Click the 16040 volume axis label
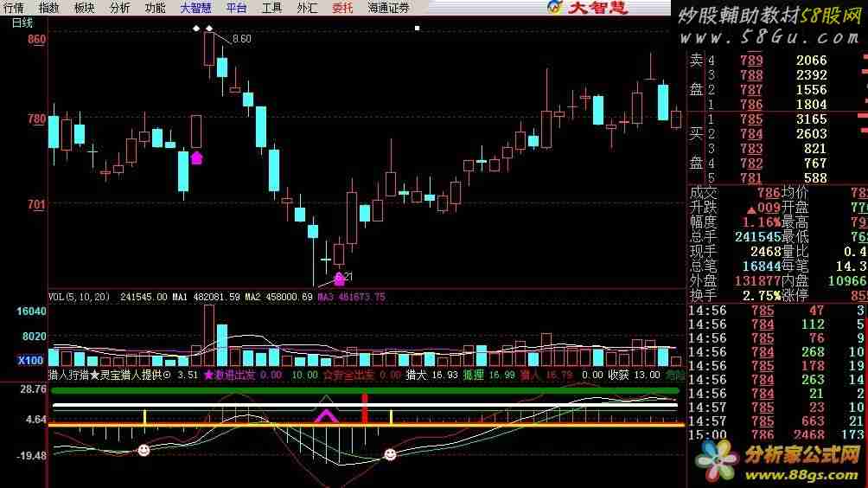868x488 pixels. pyautogui.click(x=31, y=311)
